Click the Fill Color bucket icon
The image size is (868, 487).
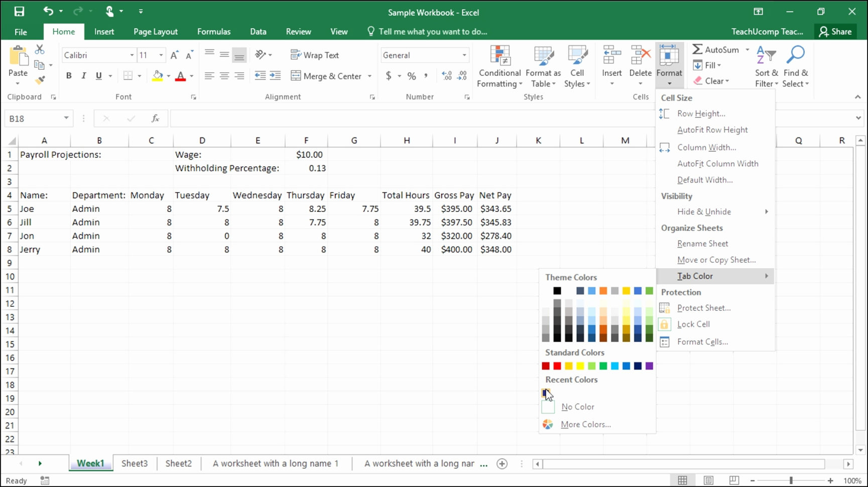[x=157, y=76]
